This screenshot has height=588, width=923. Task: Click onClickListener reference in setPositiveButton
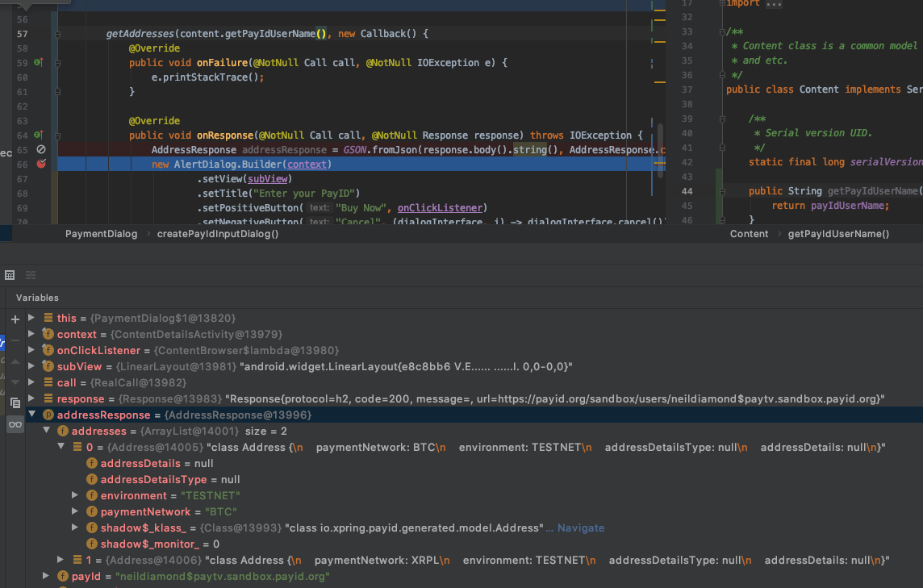click(x=441, y=208)
